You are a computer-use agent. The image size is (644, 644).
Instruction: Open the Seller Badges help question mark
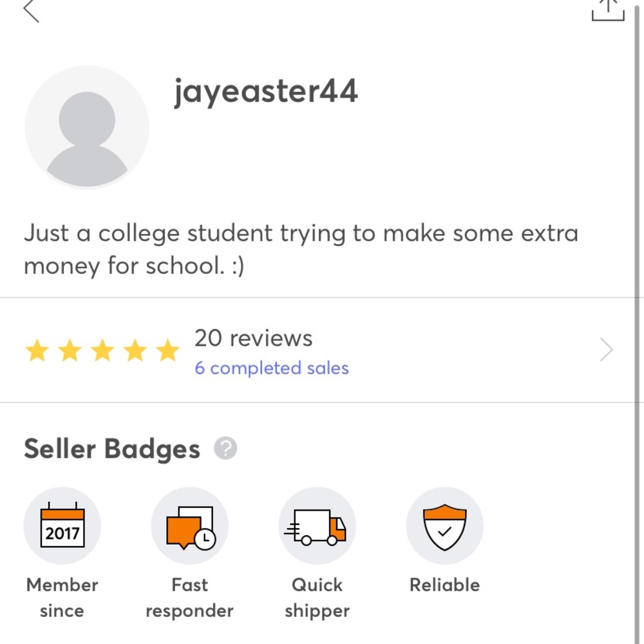point(224,448)
